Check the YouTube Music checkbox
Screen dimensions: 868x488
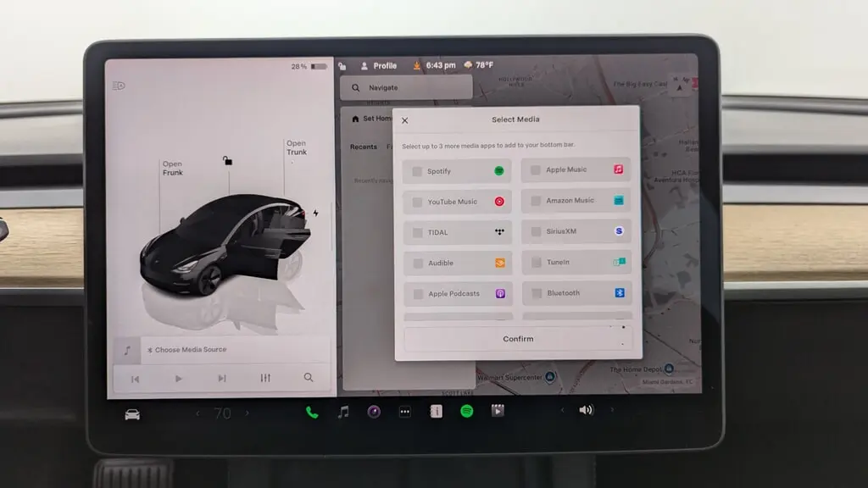pos(417,202)
